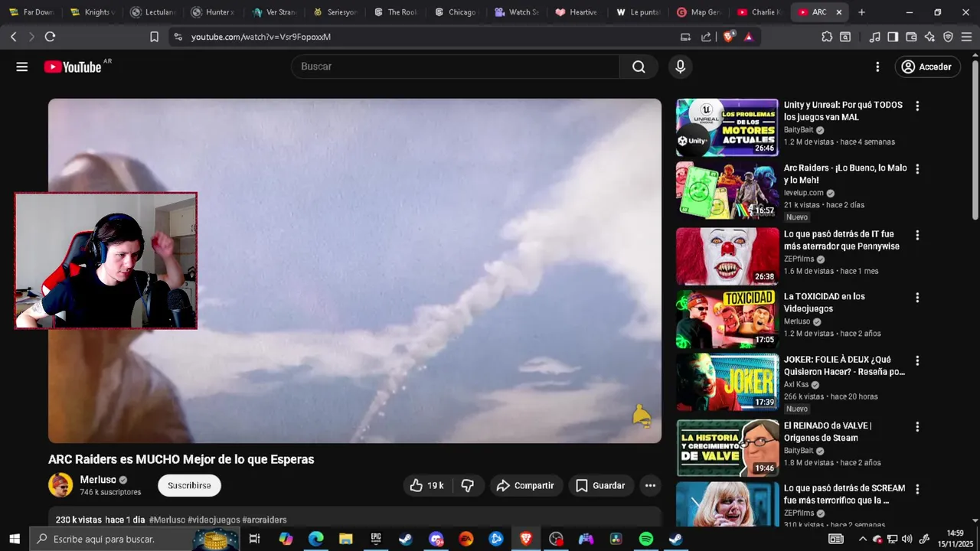Switch to The Rook tab

coord(395,12)
